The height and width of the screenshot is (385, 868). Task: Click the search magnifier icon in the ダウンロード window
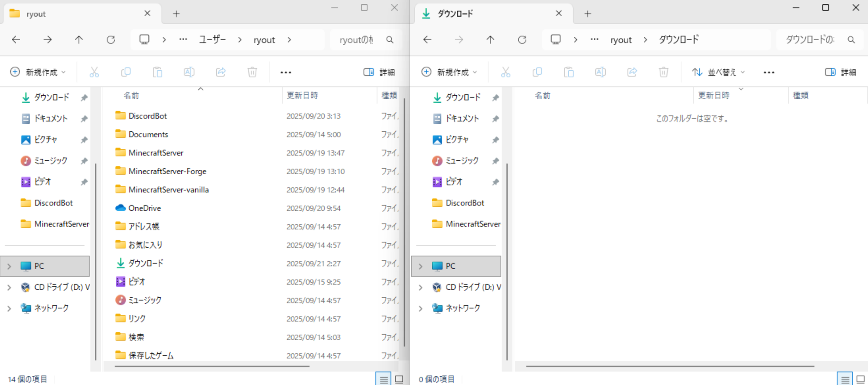[851, 40]
